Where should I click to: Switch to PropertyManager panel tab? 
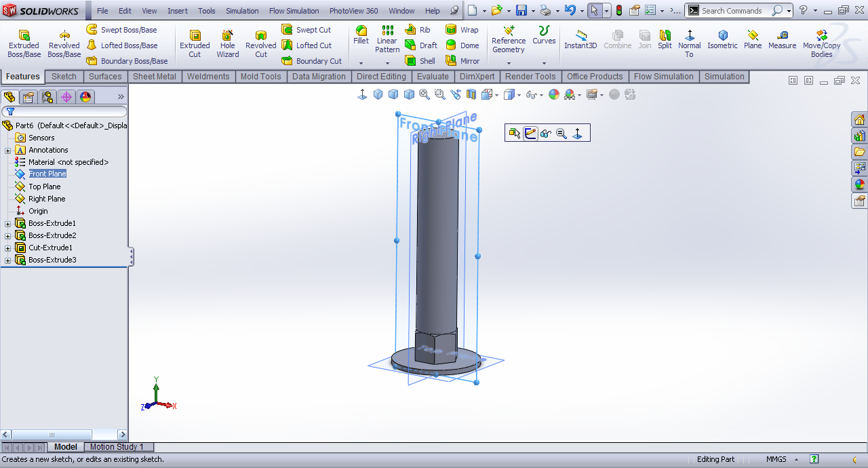pos(28,97)
